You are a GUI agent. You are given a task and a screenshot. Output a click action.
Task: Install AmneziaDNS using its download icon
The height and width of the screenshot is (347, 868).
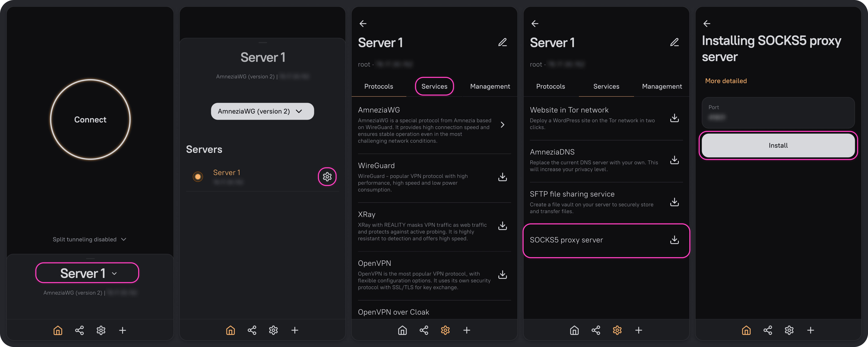674,160
